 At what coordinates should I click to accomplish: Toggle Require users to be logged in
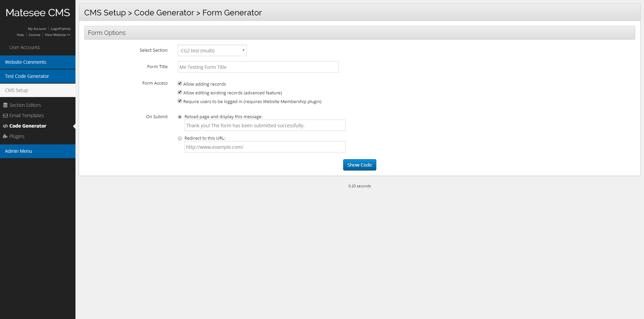click(180, 101)
